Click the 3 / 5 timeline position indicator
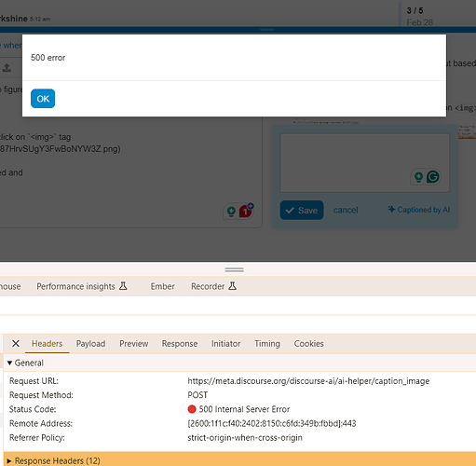 [415, 10]
